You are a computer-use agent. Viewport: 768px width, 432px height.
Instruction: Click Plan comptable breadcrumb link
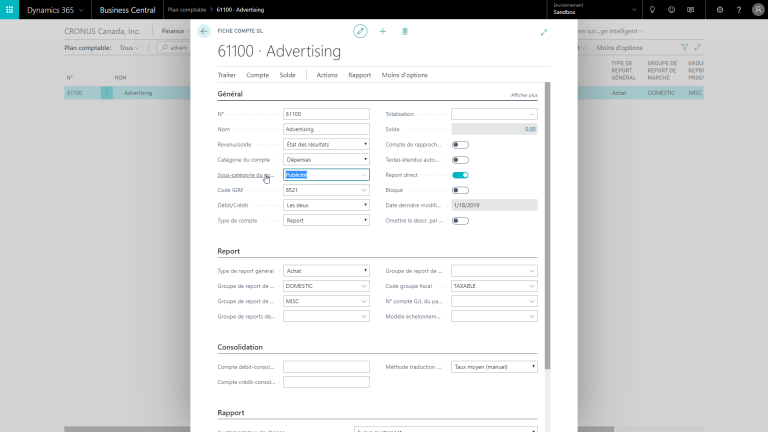[x=187, y=10]
